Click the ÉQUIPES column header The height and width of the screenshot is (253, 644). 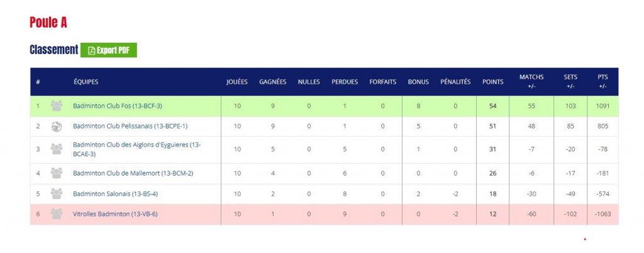(86, 82)
